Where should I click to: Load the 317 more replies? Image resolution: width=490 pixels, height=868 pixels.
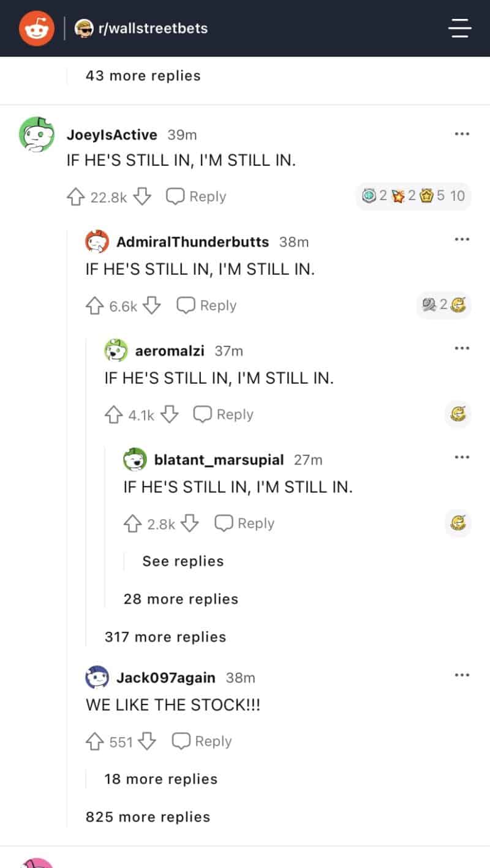click(x=165, y=637)
